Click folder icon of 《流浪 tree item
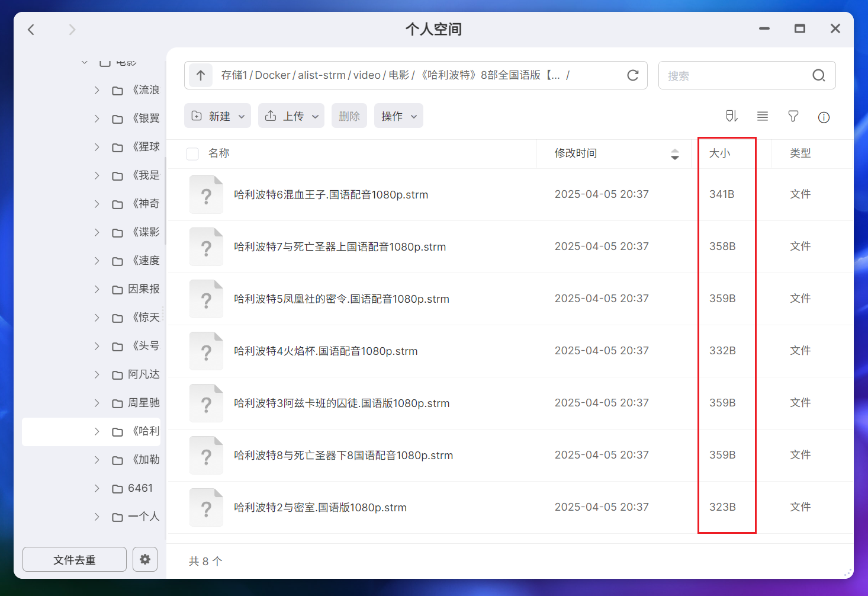868x596 pixels. pyautogui.click(x=118, y=91)
